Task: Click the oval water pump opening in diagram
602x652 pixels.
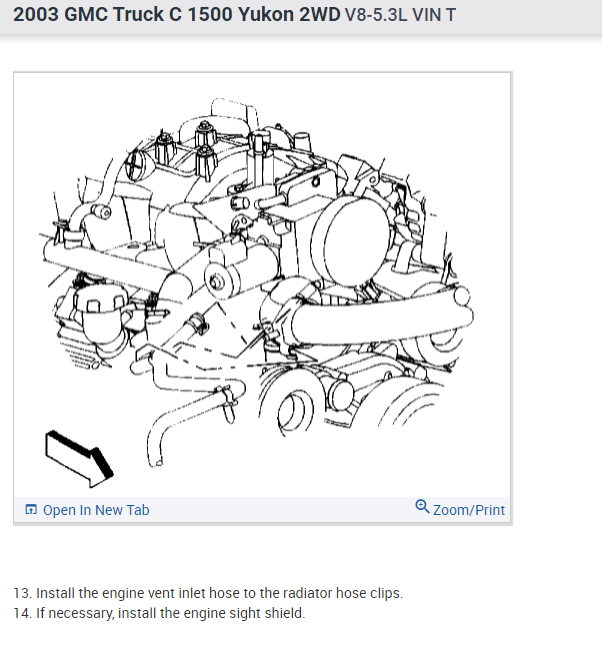Action: 296,411
